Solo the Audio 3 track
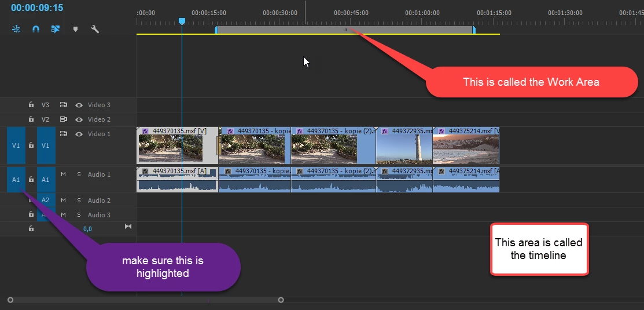 79,214
